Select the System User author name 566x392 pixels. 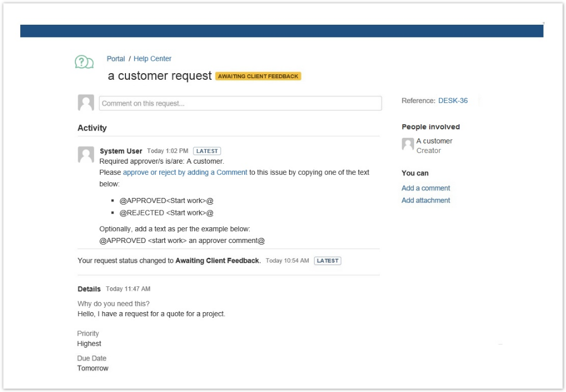(x=121, y=151)
